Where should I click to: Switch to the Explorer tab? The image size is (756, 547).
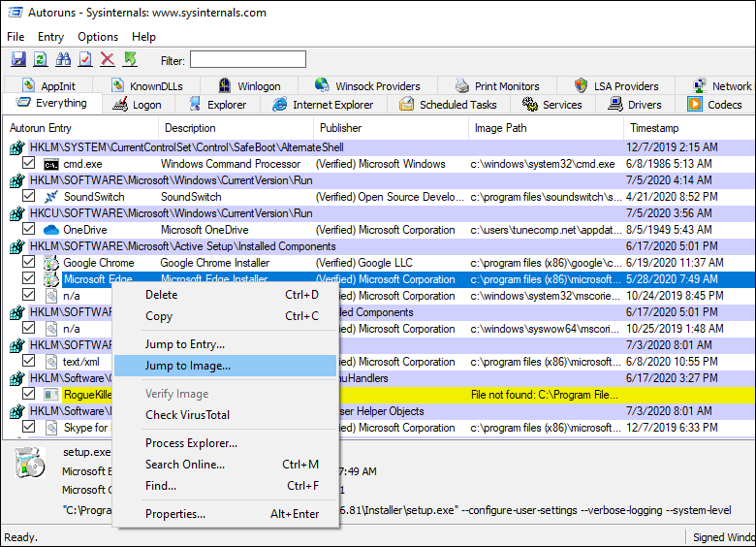click(x=217, y=104)
